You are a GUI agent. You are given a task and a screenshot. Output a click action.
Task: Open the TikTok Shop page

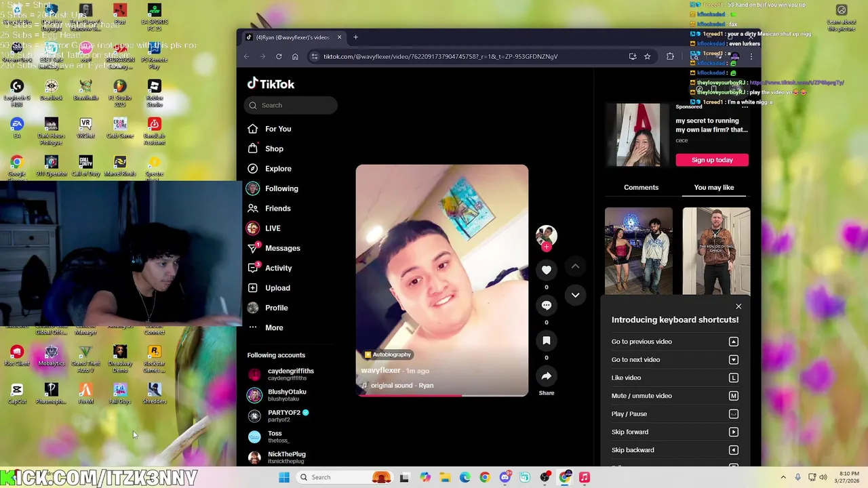pyautogui.click(x=266, y=148)
